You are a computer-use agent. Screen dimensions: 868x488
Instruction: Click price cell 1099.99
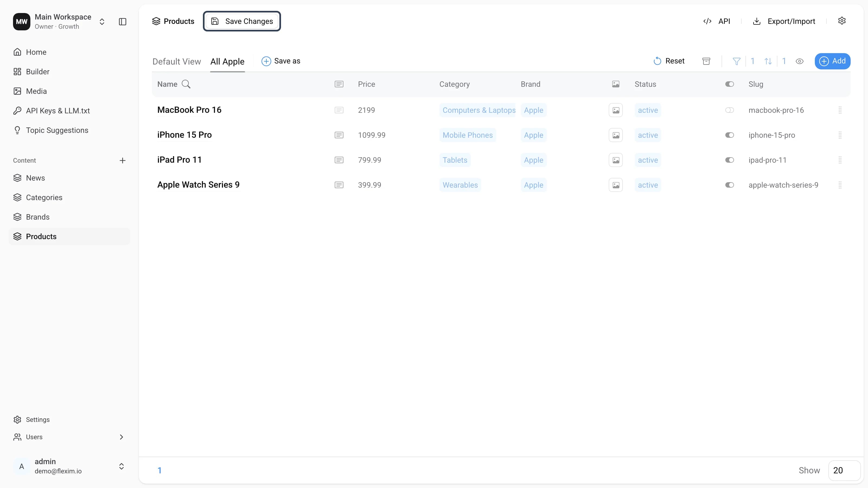coord(372,135)
